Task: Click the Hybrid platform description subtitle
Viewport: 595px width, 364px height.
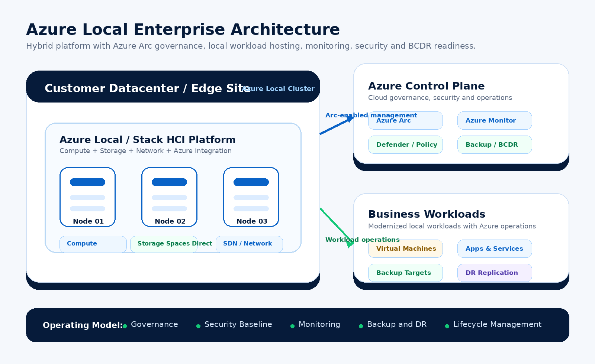Action: 251,46
